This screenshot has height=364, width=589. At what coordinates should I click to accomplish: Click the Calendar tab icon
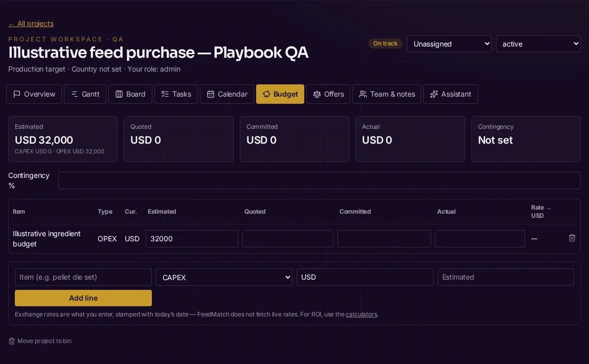[x=210, y=94]
